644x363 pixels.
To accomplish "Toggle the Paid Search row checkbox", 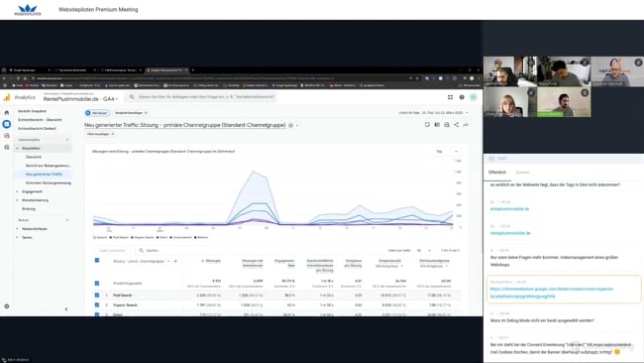I will [x=97, y=296].
